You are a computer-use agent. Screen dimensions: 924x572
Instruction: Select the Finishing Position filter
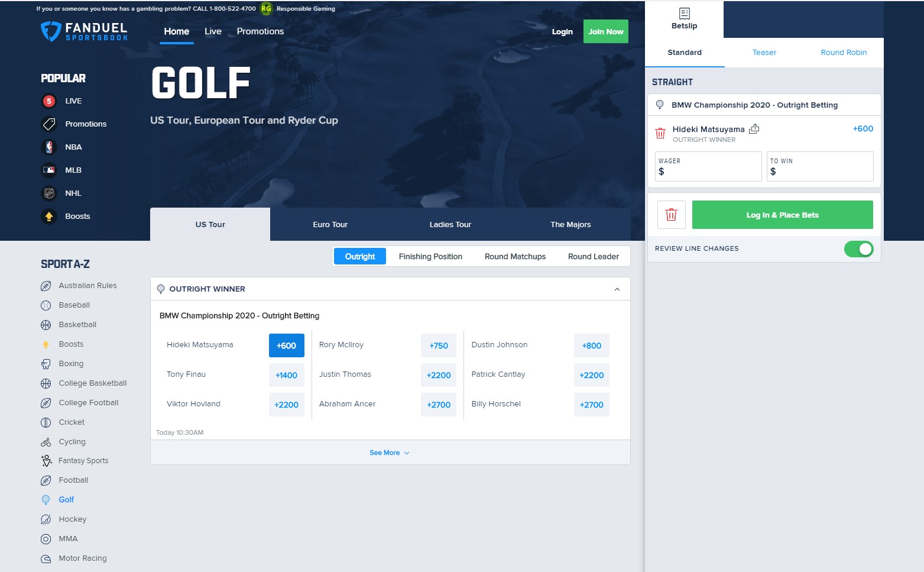[x=430, y=256]
